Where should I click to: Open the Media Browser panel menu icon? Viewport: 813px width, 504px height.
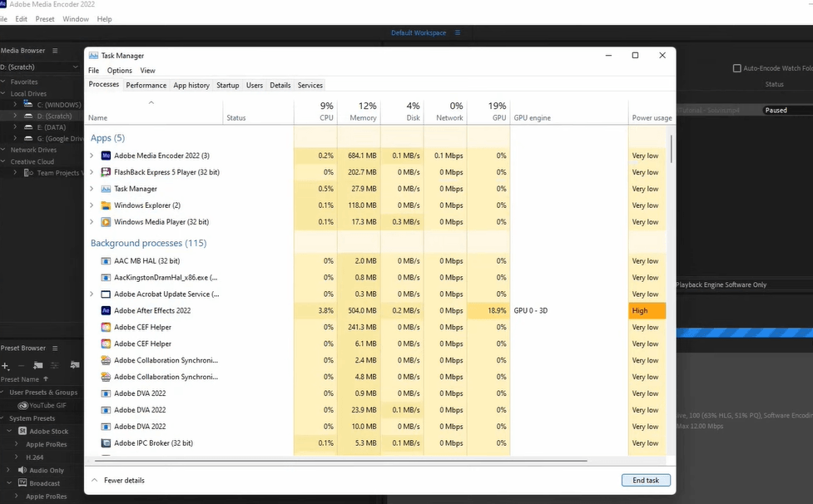(55, 51)
